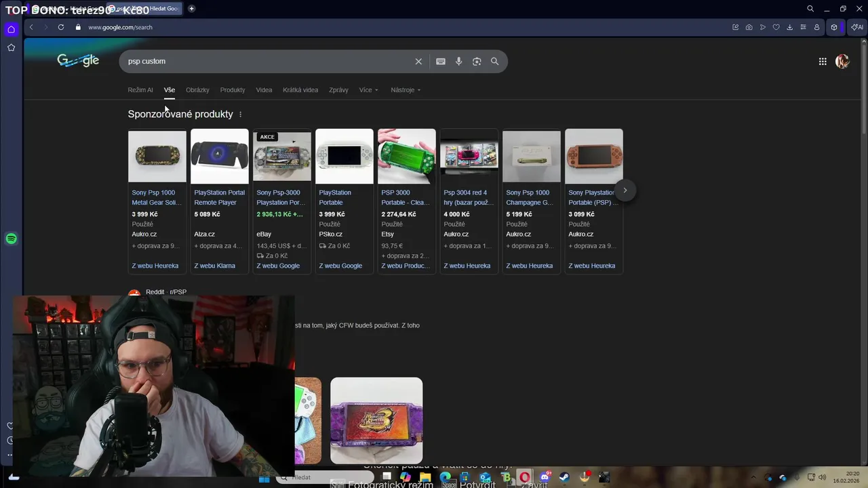The width and height of the screenshot is (868, 488).
Task: Open the Google account avatar
Action: (x=842, y=62)
